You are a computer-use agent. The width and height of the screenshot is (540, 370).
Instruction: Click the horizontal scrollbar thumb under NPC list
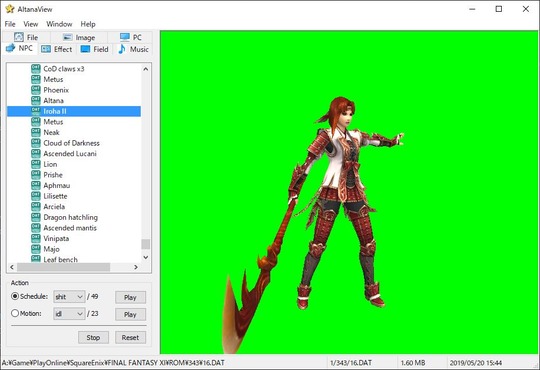click(63, 267)
